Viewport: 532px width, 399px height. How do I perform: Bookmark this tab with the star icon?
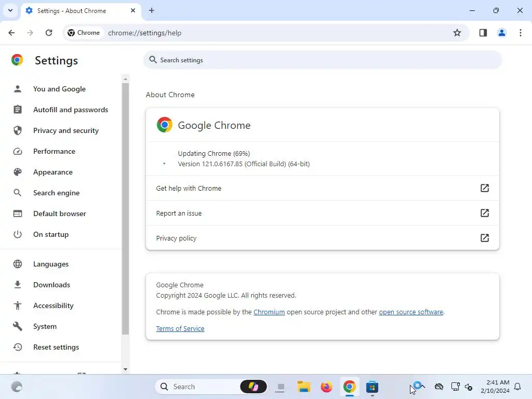point(457,33)
